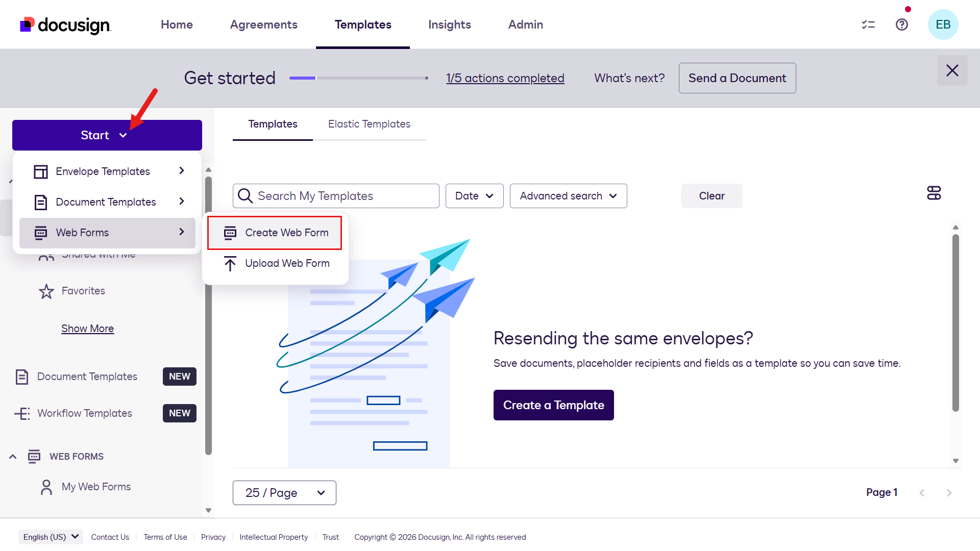Viewport: 980px width, 551px height.
Task: Open the help question mark icon
Action: tap(902, 24)
